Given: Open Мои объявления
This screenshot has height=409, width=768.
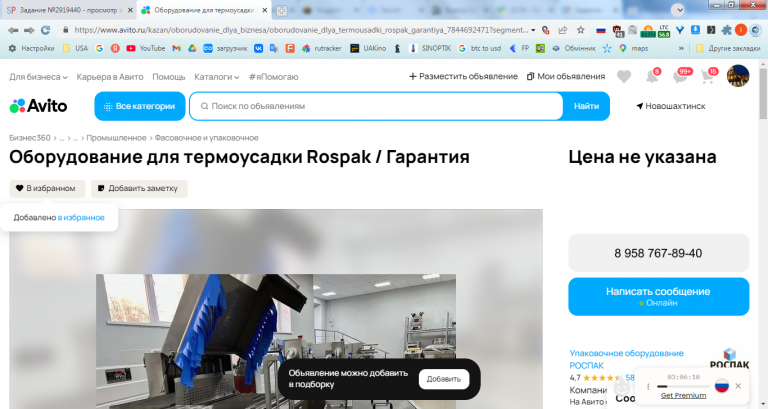Looking at the screenshot, I should point(566,76).
